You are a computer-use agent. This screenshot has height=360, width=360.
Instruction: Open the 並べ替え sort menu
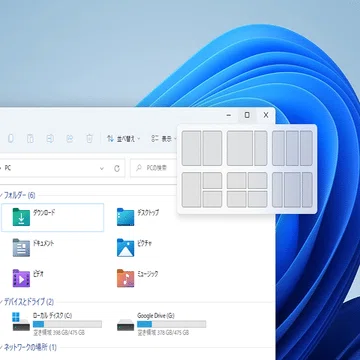pos(123,139)
